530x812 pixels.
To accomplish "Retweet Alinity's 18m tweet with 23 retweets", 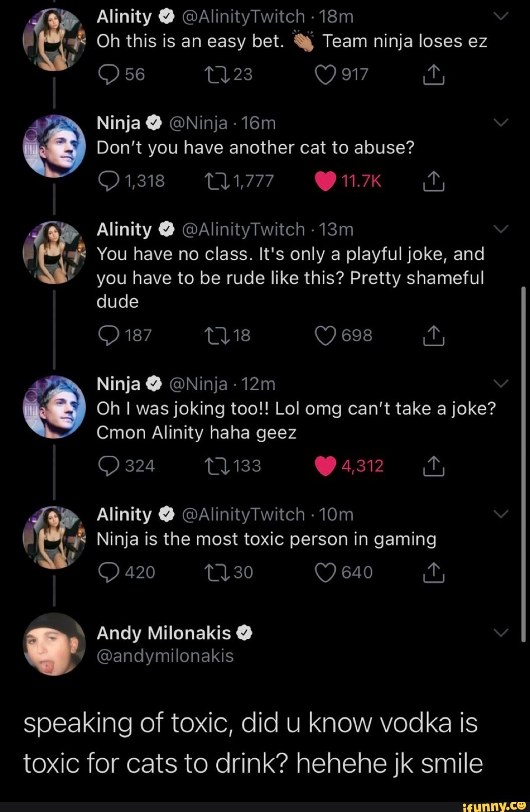I will point(216,75).
